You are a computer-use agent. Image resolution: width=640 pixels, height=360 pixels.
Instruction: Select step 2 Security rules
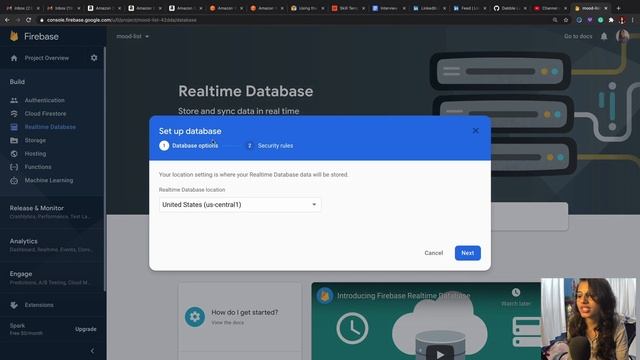click(x=269, y=146)
